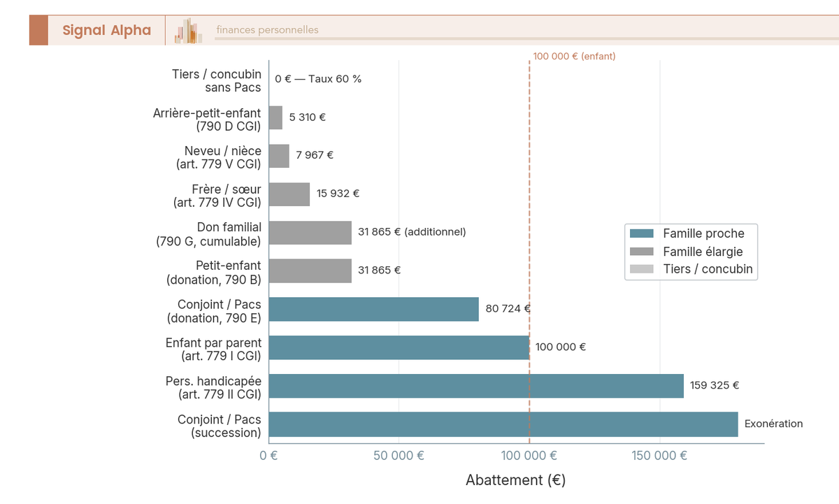
Task: Click the '31 865 € (additionnel)' value label
Action: tap(412, 231)
